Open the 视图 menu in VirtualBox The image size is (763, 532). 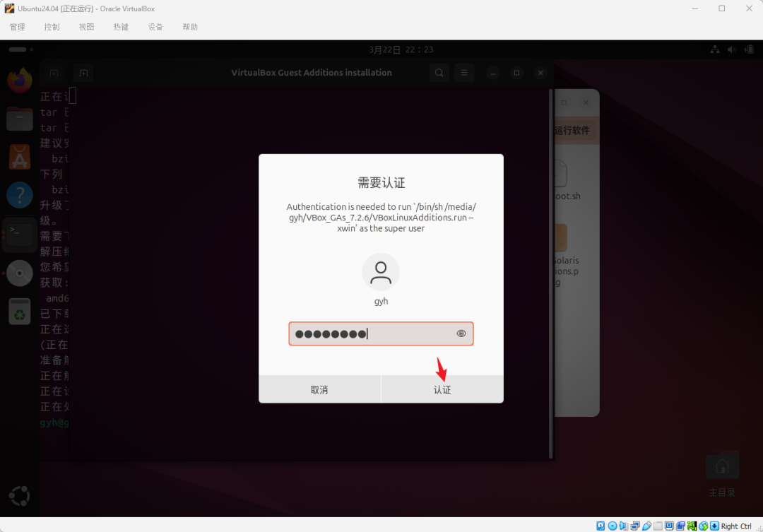86,27
